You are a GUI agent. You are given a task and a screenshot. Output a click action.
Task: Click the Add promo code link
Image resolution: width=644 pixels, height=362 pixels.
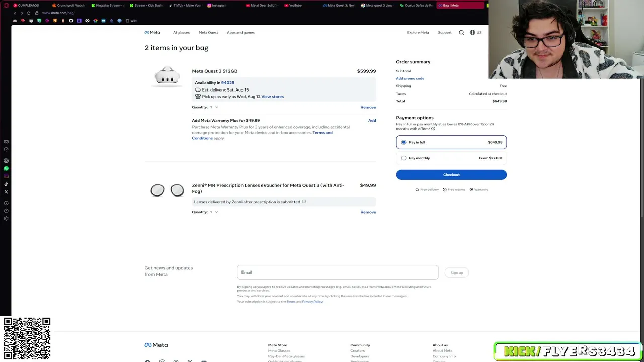tap(410, 78)
